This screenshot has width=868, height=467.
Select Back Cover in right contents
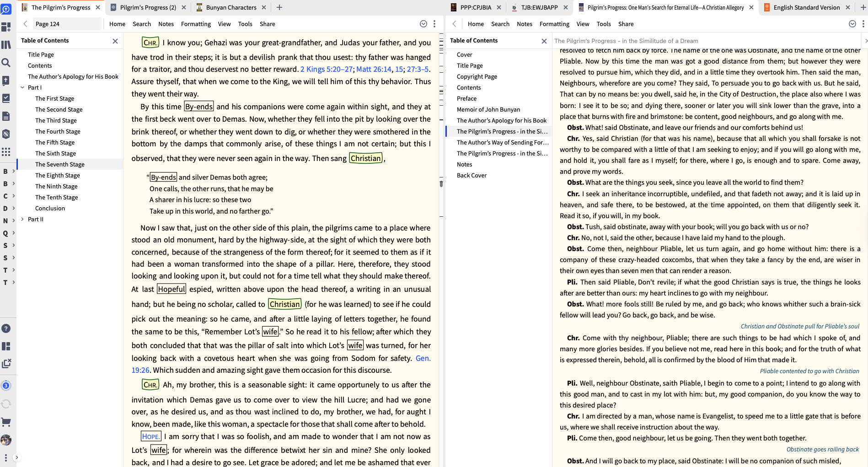tap(472, 175)
